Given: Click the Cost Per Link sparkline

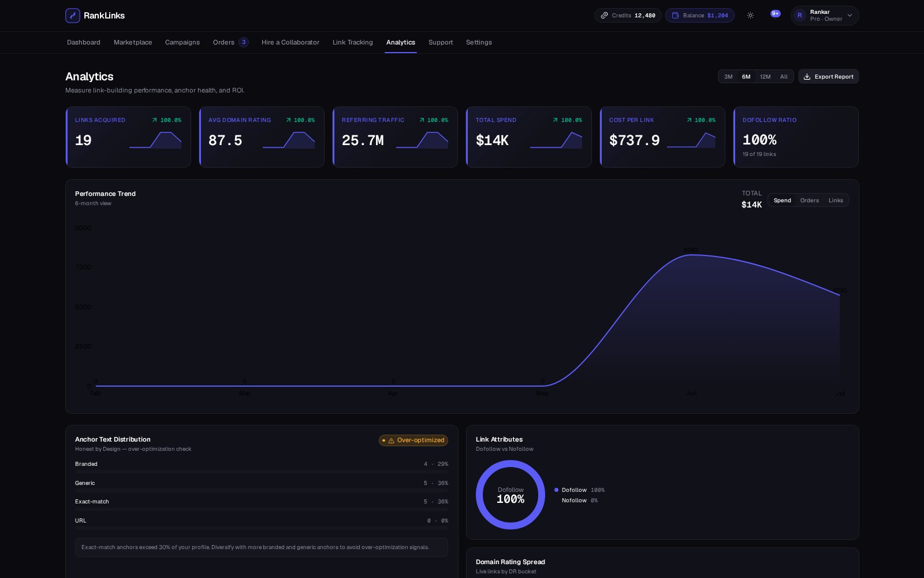Looking at the screenshot, I should tap(691, 140).
